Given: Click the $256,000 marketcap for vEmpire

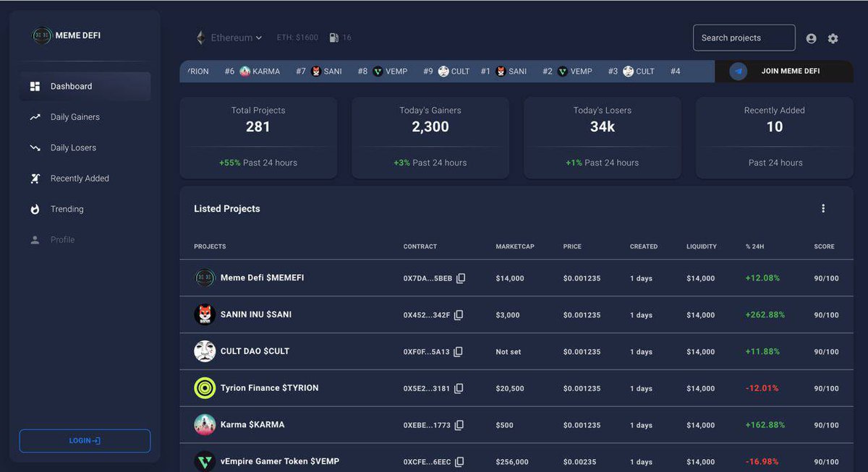Looking at the screenshot, I should (x=512, y=462).
